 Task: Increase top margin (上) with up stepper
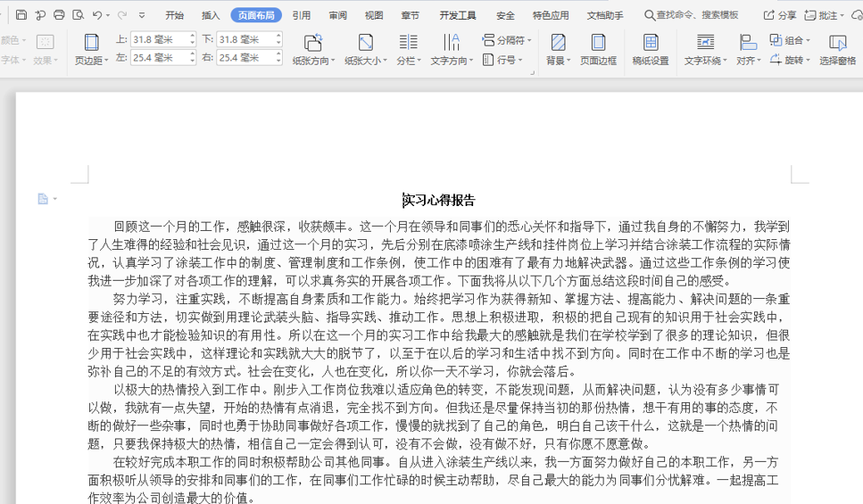click(x=192, y=36)
